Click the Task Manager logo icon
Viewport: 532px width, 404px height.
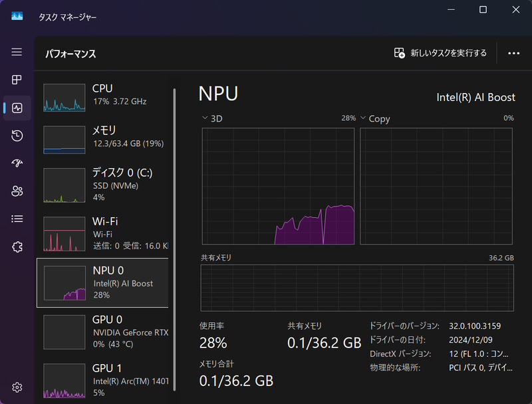pos(16,15)
